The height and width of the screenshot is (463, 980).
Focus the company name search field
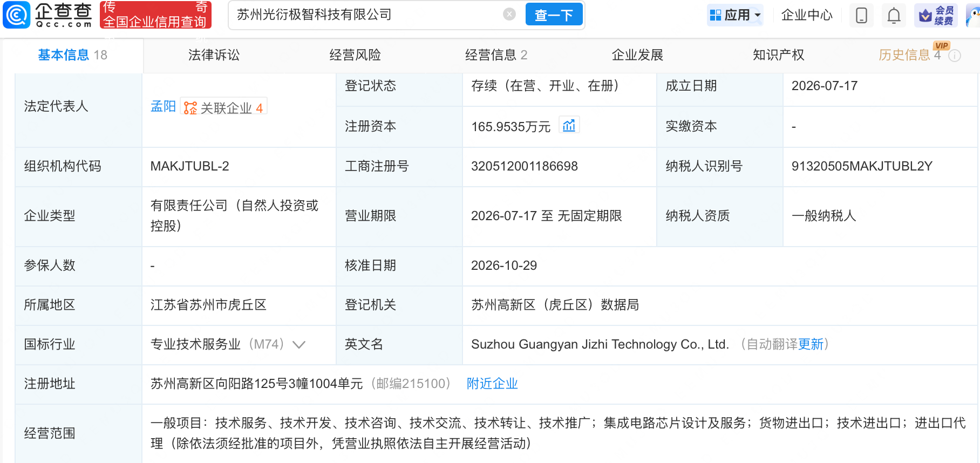367,15
